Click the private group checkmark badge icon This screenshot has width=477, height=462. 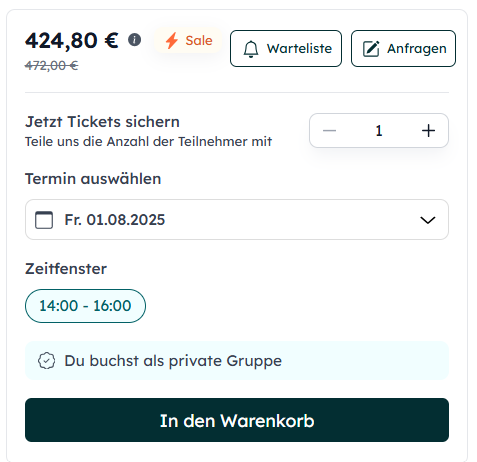(x=46, y=361)
